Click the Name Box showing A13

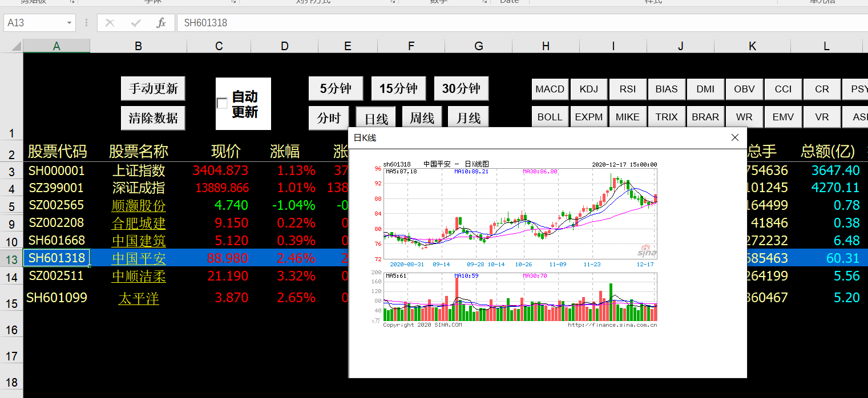[34, 23]
